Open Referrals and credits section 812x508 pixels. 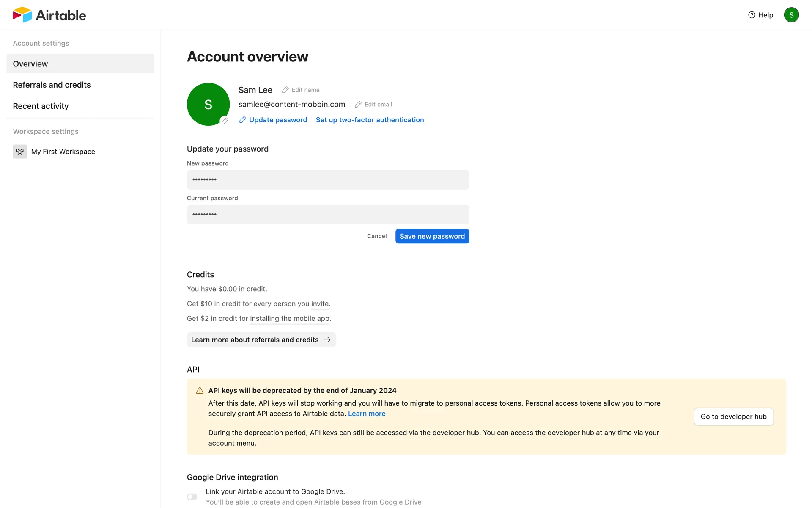52,85
